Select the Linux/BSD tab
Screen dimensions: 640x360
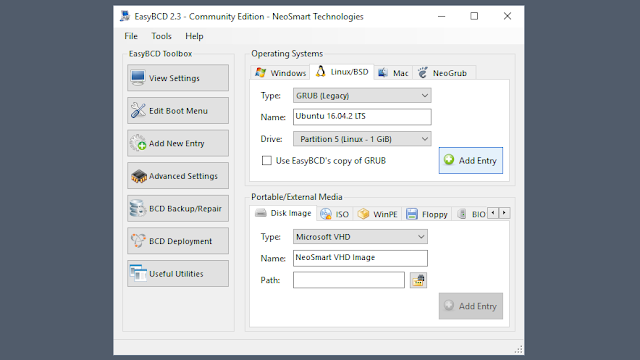pyautogui.click(x=342, y=72)
